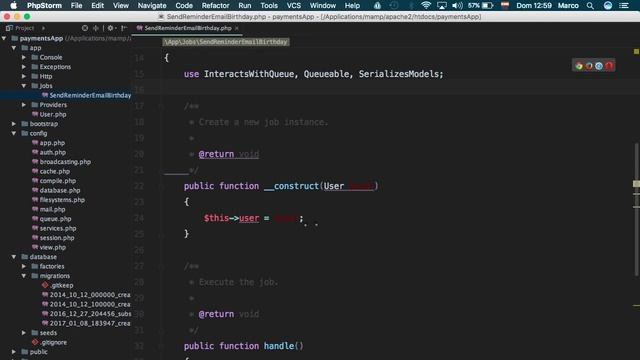Click the Project view icon
The width and height of the screenshot is (640, 360).
(x=9, y=28)
